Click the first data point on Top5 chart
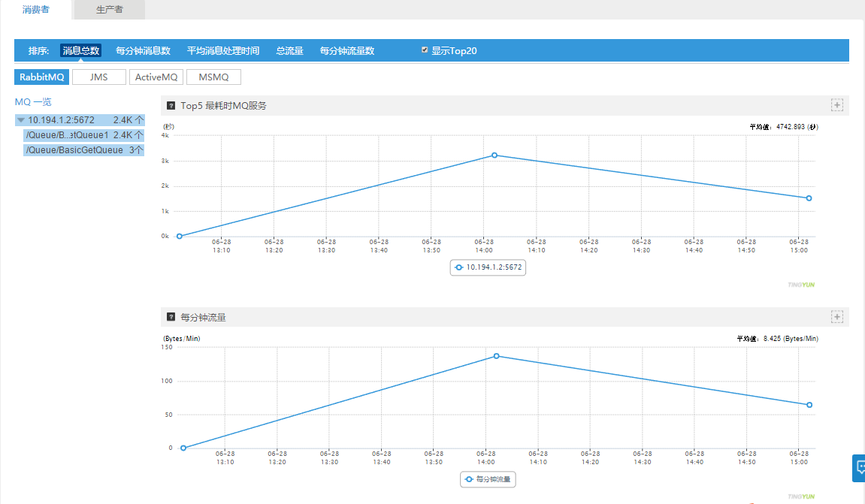The width and height of the screenshot is (865, 504). pos(180,236)
